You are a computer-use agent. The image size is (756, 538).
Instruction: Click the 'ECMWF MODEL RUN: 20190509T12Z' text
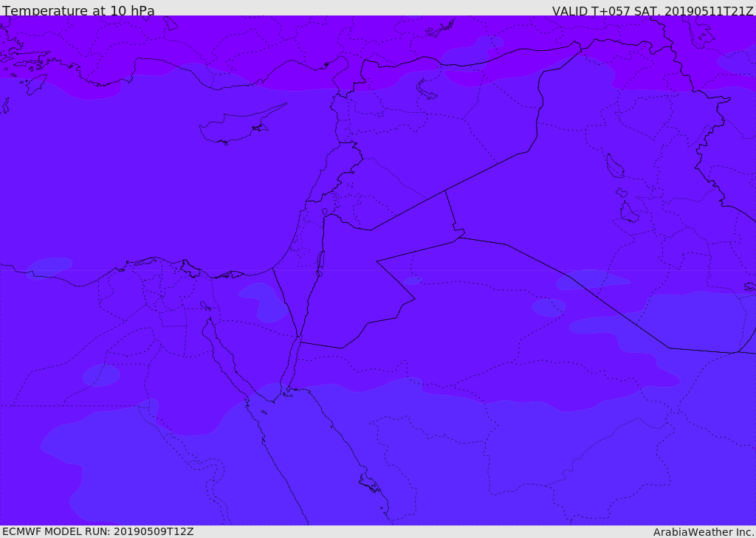point(98,532)
